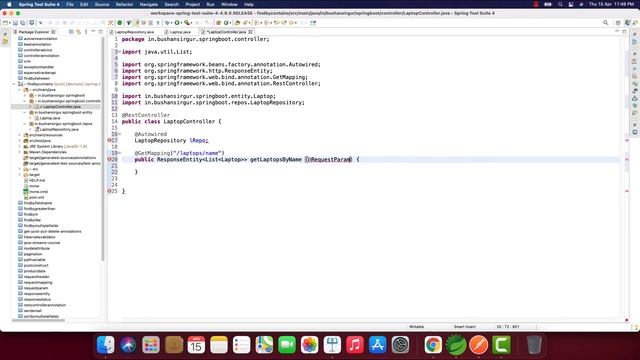Image resolution: width=640 pixels, height=360 pixels.
Task: Open App Store from the dock
Action: [x=378, y=345]
